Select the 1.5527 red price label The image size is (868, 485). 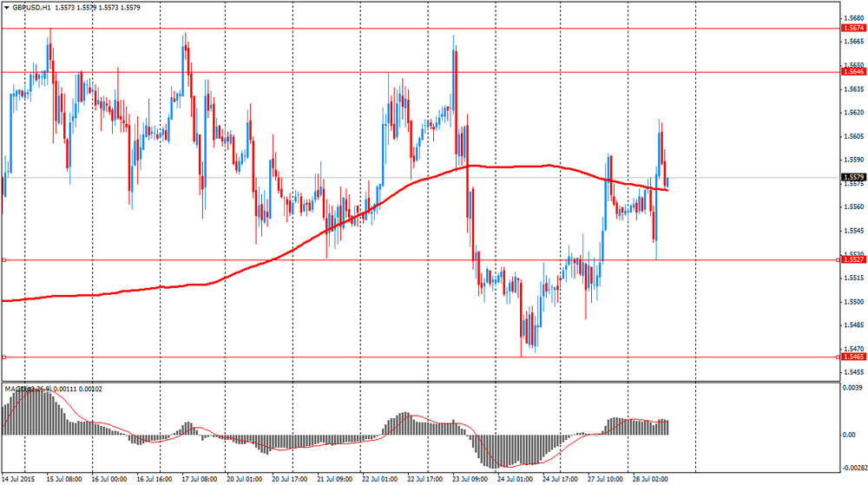[x=853, y=259]
